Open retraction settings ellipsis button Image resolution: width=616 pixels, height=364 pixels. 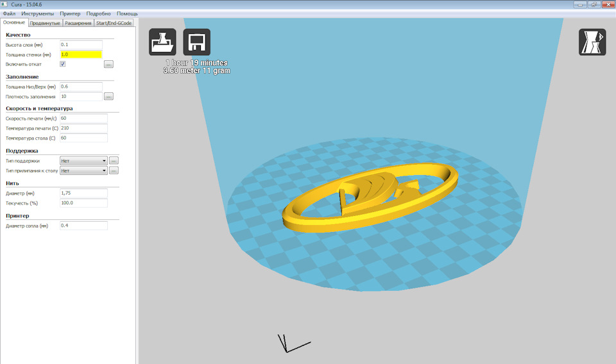tap(109, 64)
